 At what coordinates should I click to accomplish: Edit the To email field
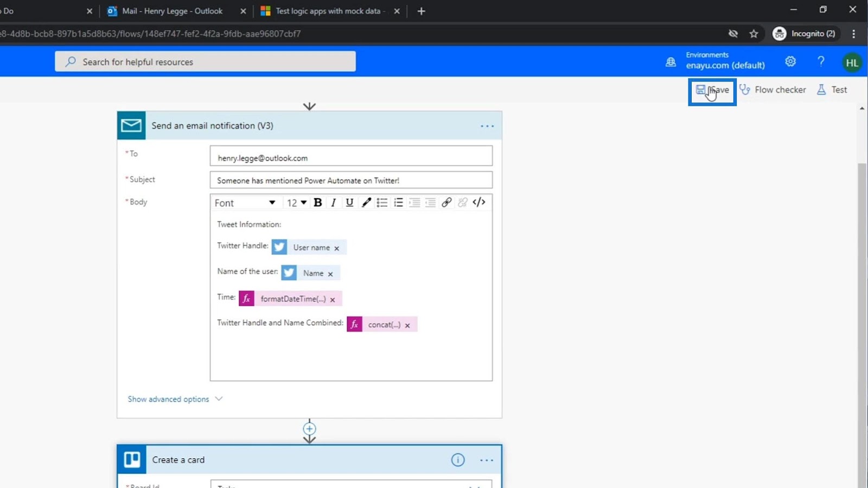(351, 156)
